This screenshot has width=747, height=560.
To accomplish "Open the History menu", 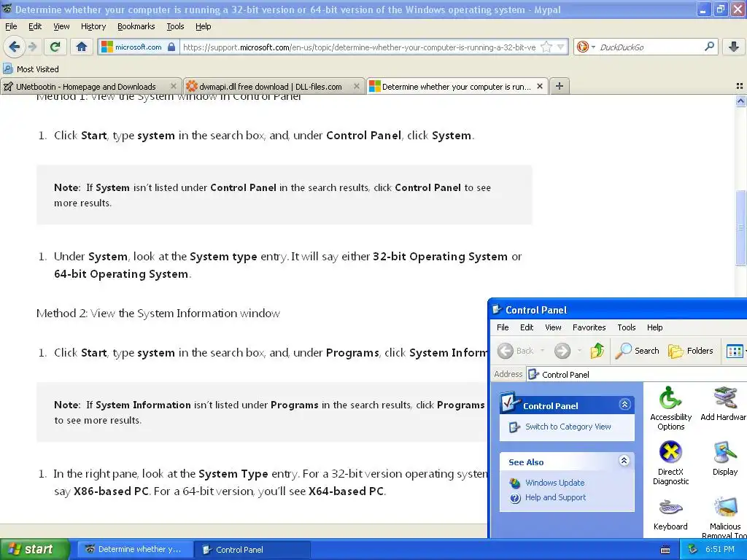I will tap(93, 26).
